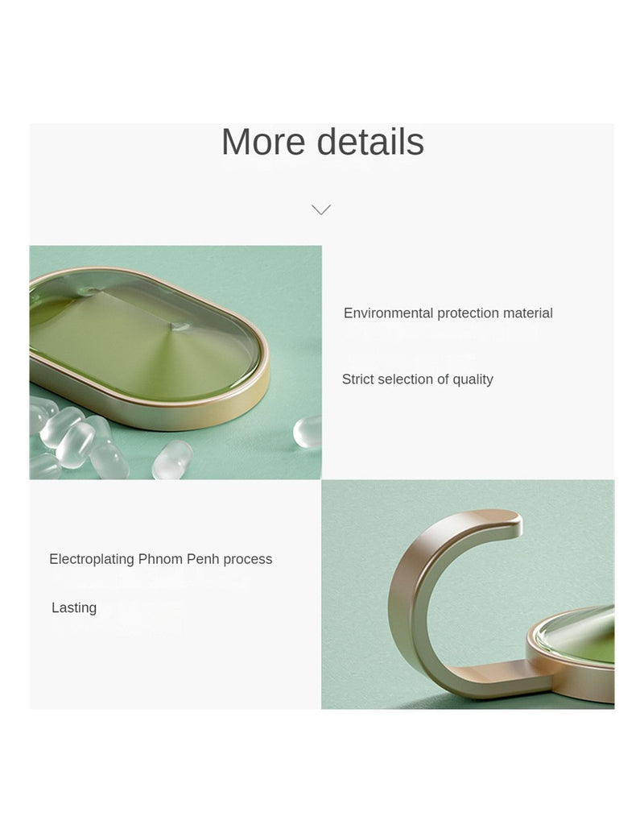Click the small indentation on tray's left
The image size is (644, 833).
coord(88,291)
